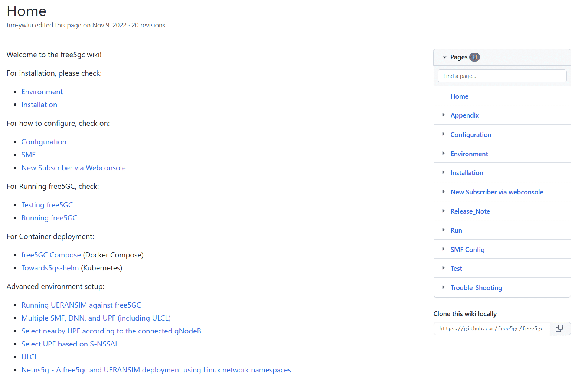588x378 pixels.
Task: Open Select UPF based on S-NSSAI link
Action: [69, 344]
